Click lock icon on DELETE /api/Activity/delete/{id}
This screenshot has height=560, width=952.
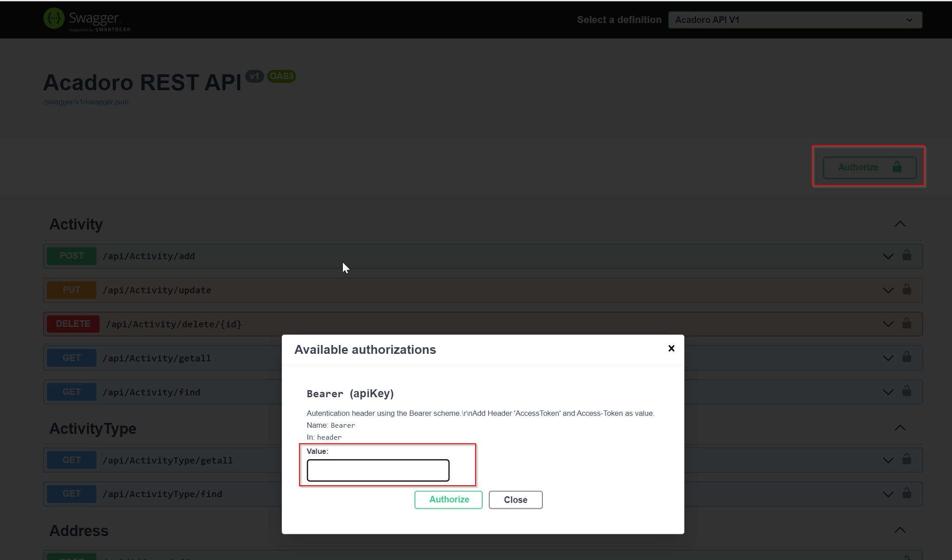pyautogui.click(x=907, y=323)
